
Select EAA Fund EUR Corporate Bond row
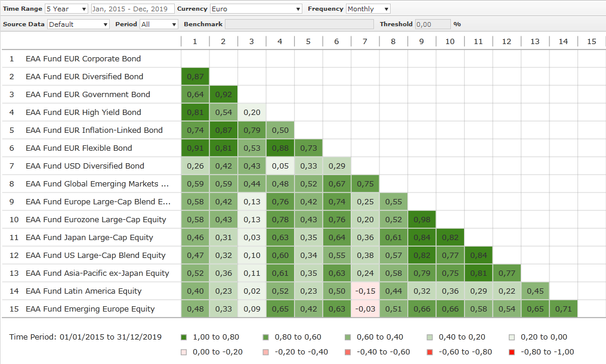[83, 59]
